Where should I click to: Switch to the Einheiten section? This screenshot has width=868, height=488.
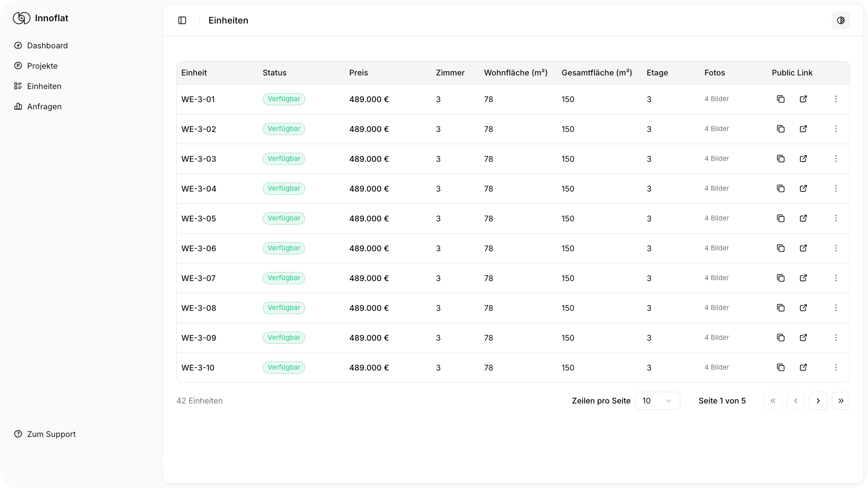coord(44,86)
